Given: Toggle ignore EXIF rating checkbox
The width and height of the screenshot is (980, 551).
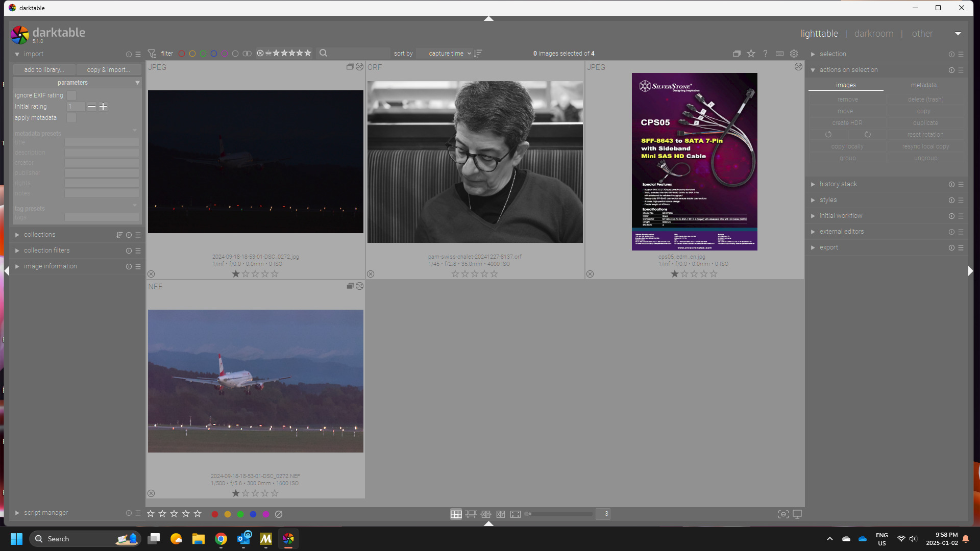Looking at the screenshot, I should (x=71, y=95).
